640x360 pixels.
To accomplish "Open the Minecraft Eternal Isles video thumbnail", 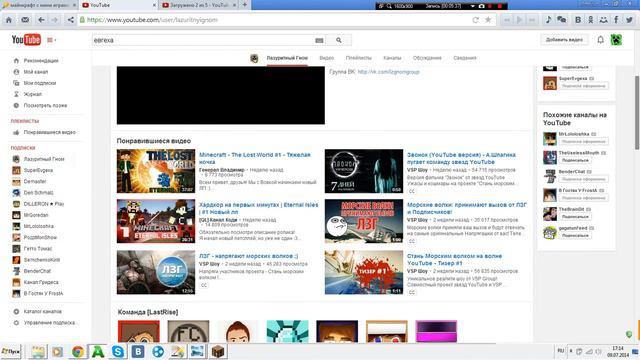I will (156, 221).
